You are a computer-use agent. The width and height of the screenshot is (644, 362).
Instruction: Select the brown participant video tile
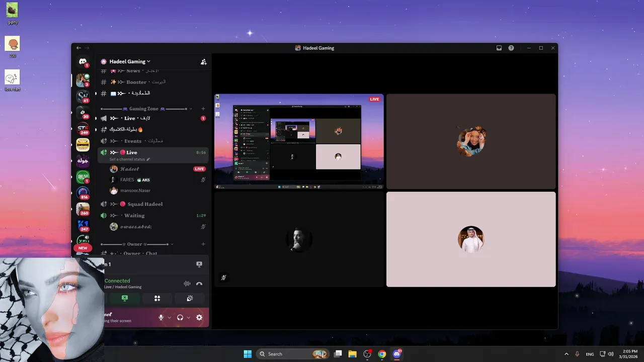click(x=471, y=141)
